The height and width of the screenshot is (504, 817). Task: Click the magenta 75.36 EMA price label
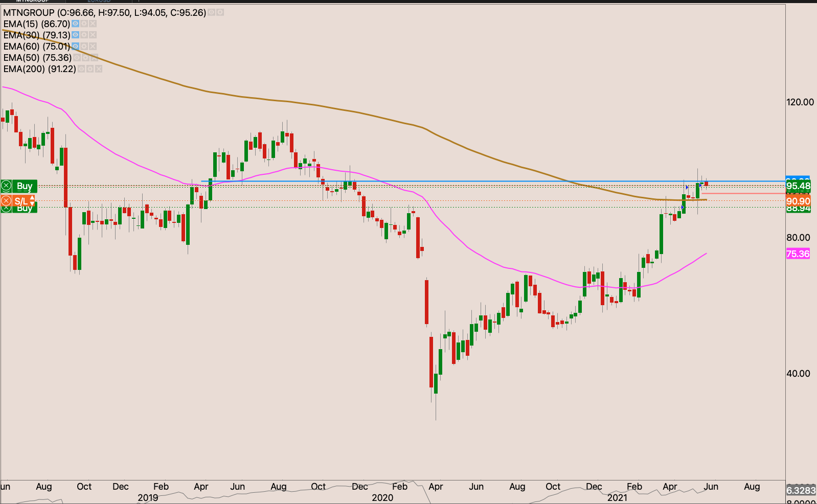[x=798, y=254]
